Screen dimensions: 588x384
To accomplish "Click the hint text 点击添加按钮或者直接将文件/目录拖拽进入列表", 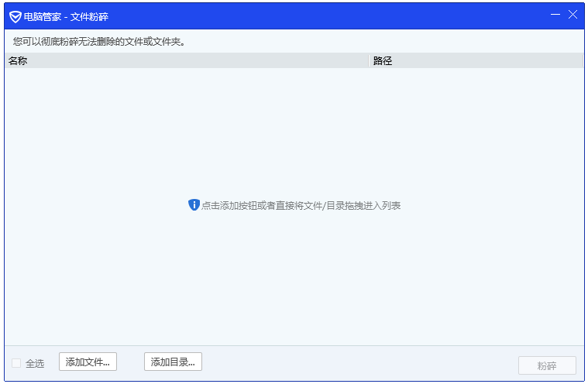I will 301,206.
